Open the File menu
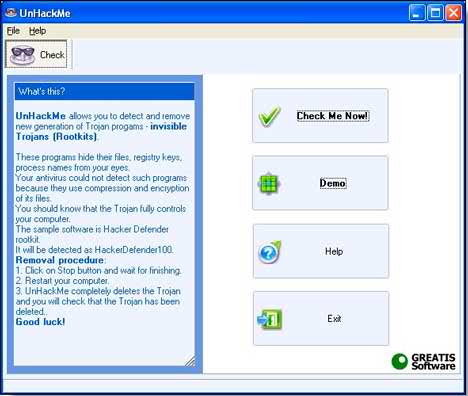Viewport: 468px width, 396px height. (13, 31)
